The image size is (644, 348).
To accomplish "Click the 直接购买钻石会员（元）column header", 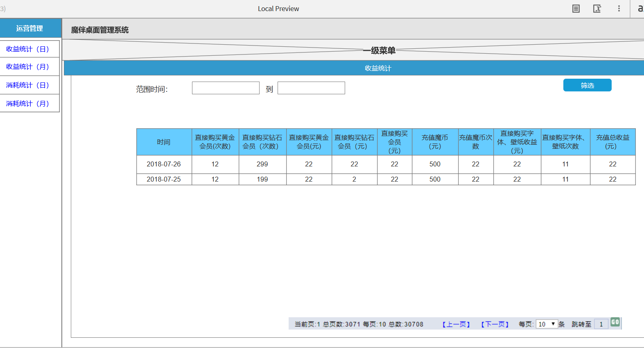I will (x=355, y=142).
